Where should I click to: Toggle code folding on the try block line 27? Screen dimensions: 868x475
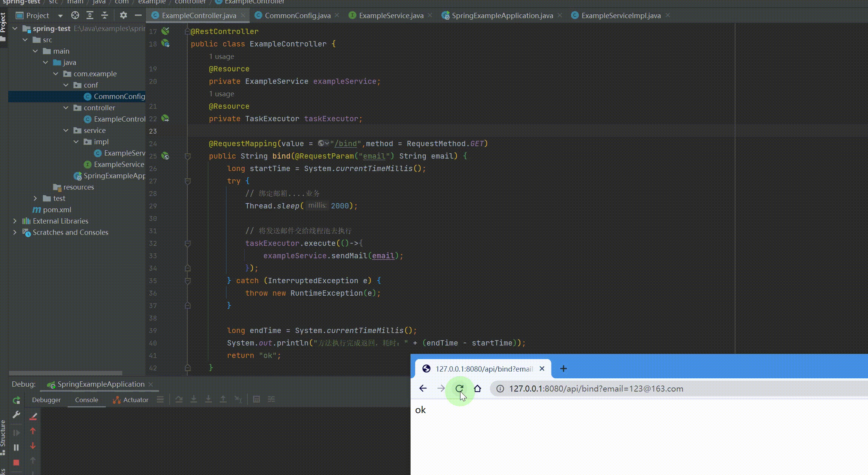(187, 181)
